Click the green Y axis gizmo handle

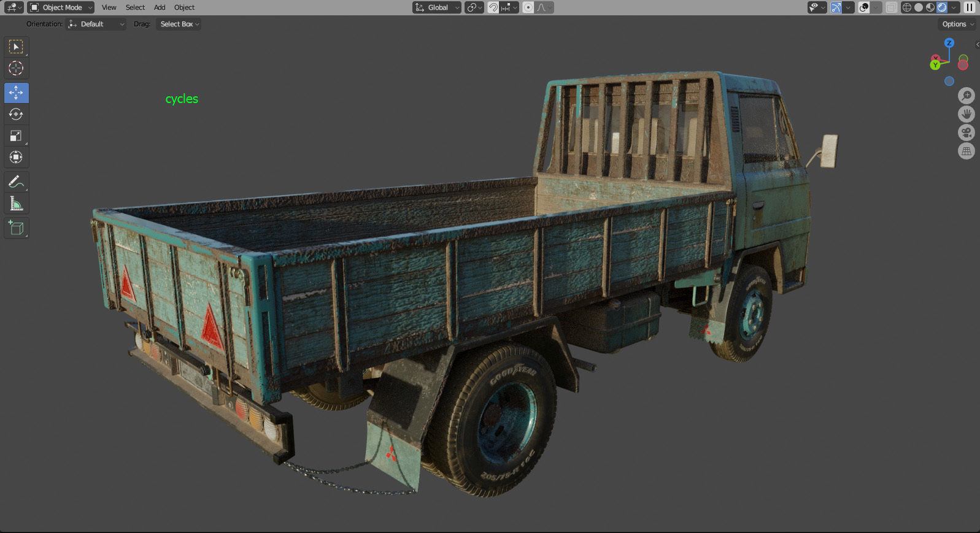click(x=935, y=64)
